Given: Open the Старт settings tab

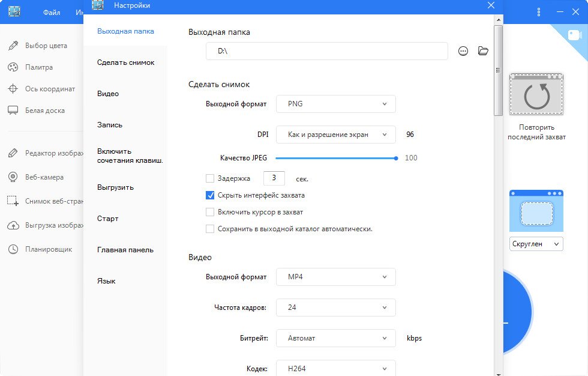Looking at the screenshot, I should tap(108, 219).
